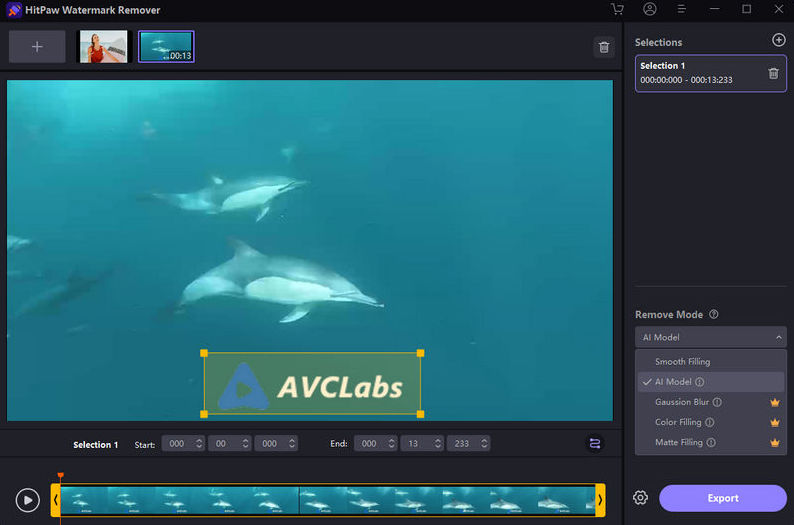The width and height of the screenshot is (794, 525).
Task: Choose Smooth Filling mode
Action: pos(682,361)
